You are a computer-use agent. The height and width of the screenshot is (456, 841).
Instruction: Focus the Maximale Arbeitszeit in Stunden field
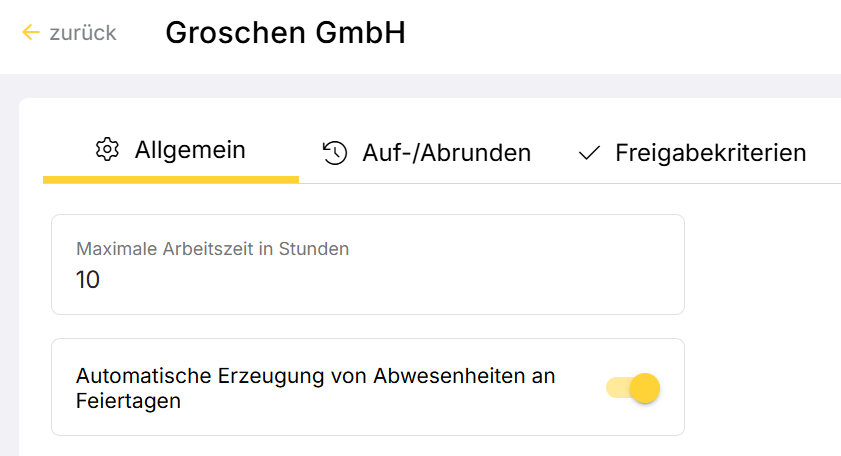(x=367, y=265)
